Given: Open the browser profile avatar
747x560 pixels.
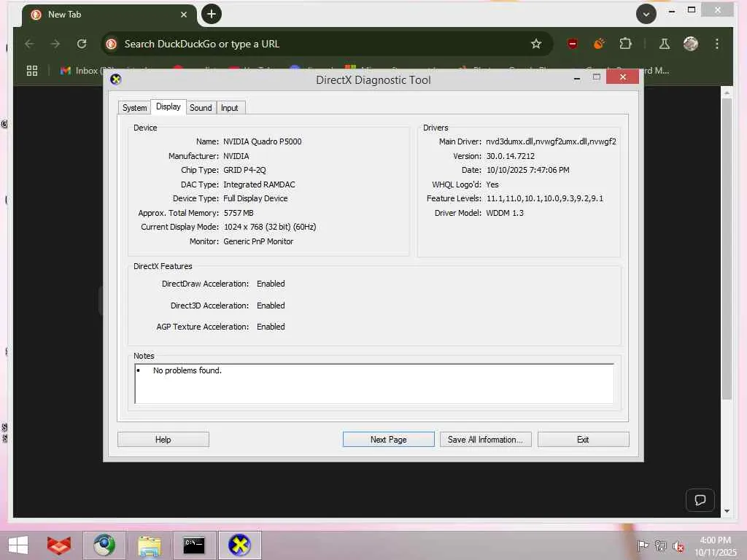Looking at the screenshot, I should [691, 44].
